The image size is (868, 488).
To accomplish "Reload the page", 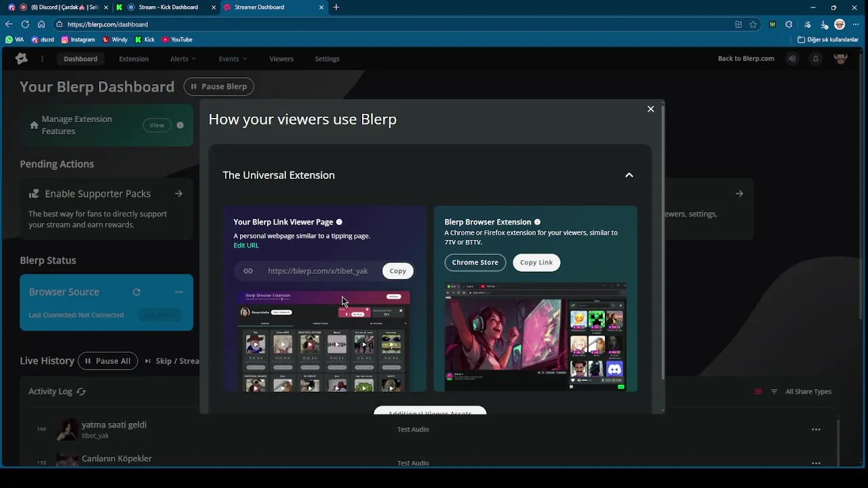I will coord(25,24).
